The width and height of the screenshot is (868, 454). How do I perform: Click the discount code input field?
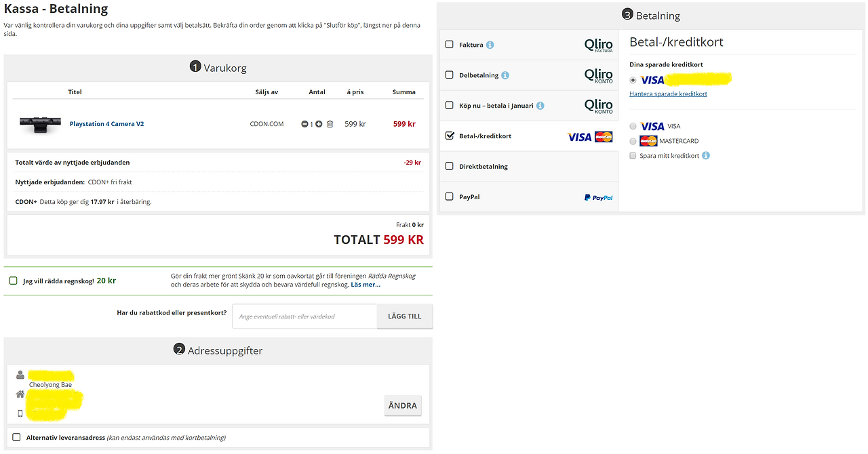coord(304,316)
